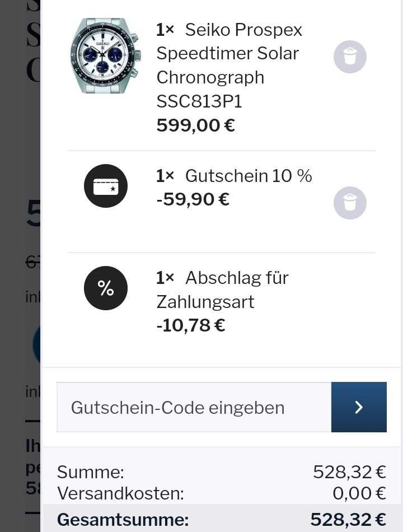
Task: Click the 1× quantity next to Seiko Prospex
Action: pyautogui.click(x=165, y=30)
